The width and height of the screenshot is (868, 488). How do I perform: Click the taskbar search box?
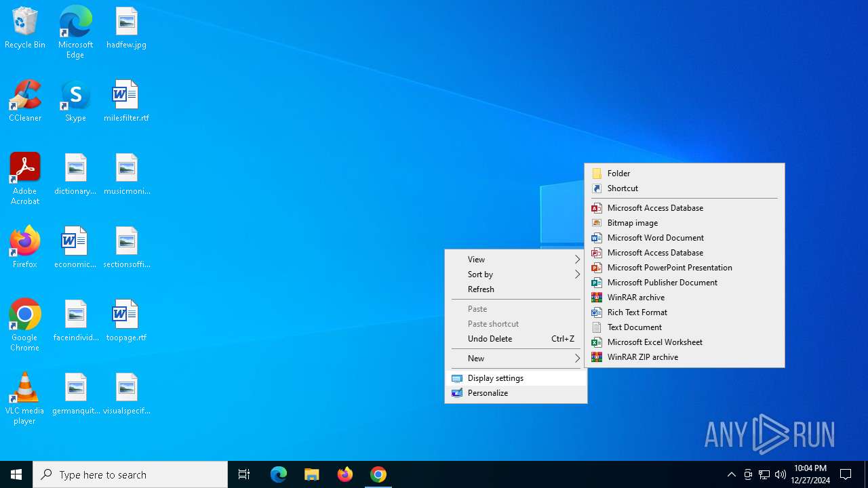tap(130, 474)
